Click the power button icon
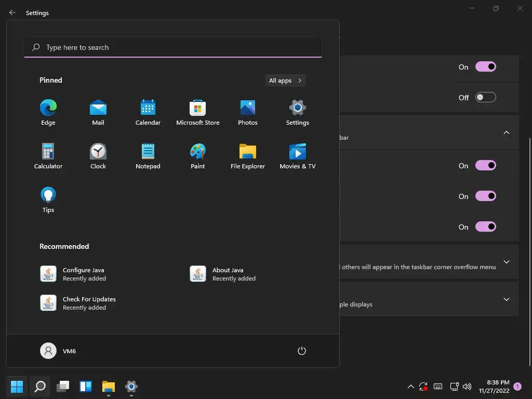Screen dimensions: 532x399 (x=302, y=351)
